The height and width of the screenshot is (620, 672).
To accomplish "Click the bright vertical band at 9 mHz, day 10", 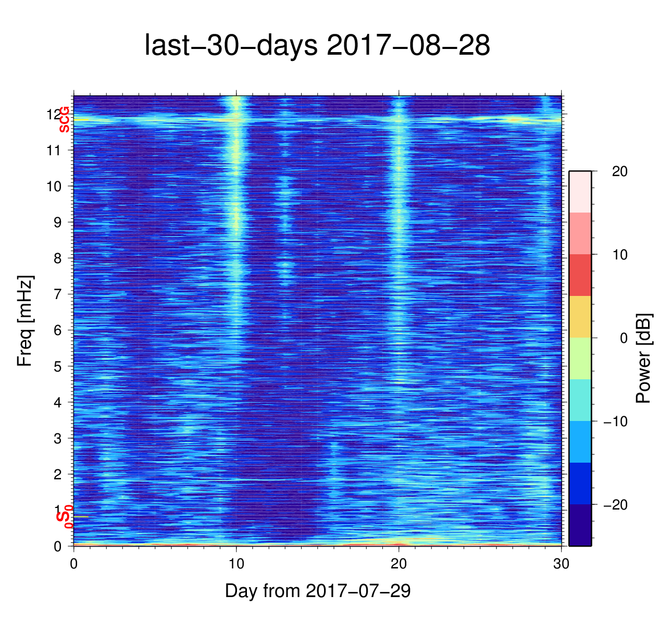I will click(x=237, y=222).
